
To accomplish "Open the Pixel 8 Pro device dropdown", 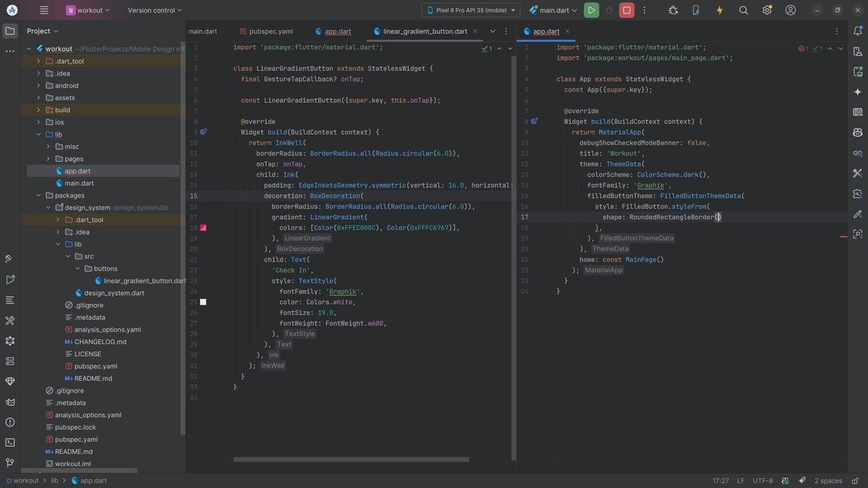I will pos(470,10).
